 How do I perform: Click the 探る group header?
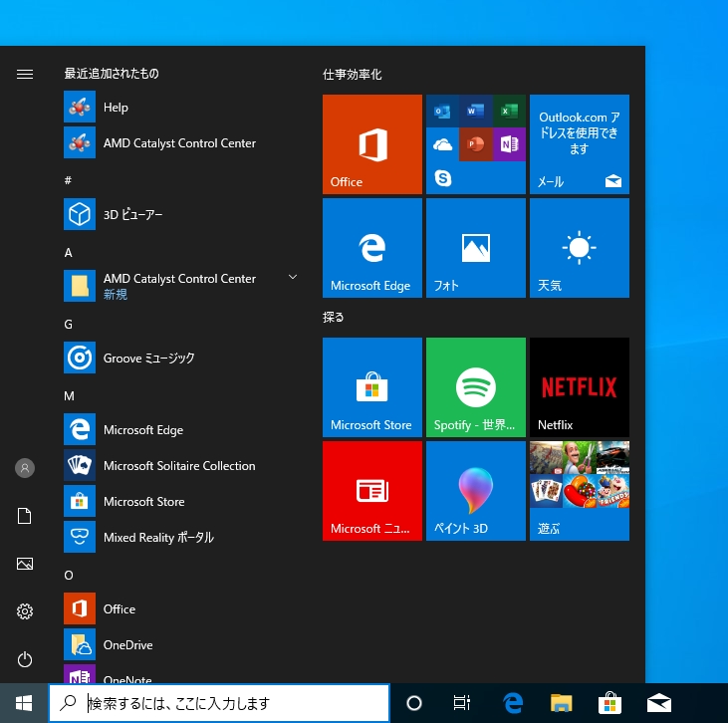pyautogui.click(x=334, y=317)
